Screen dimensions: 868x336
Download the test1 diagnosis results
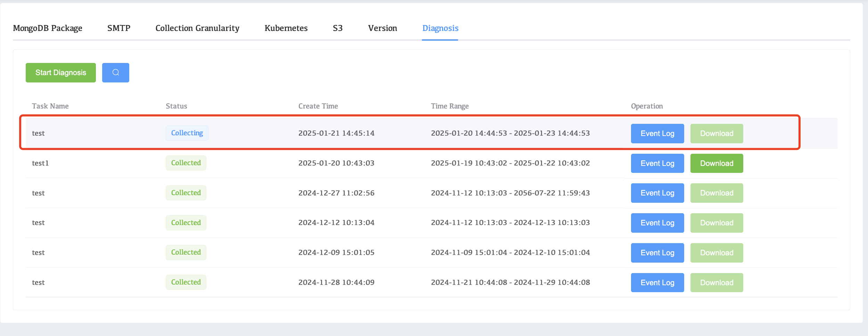[716, 163]
